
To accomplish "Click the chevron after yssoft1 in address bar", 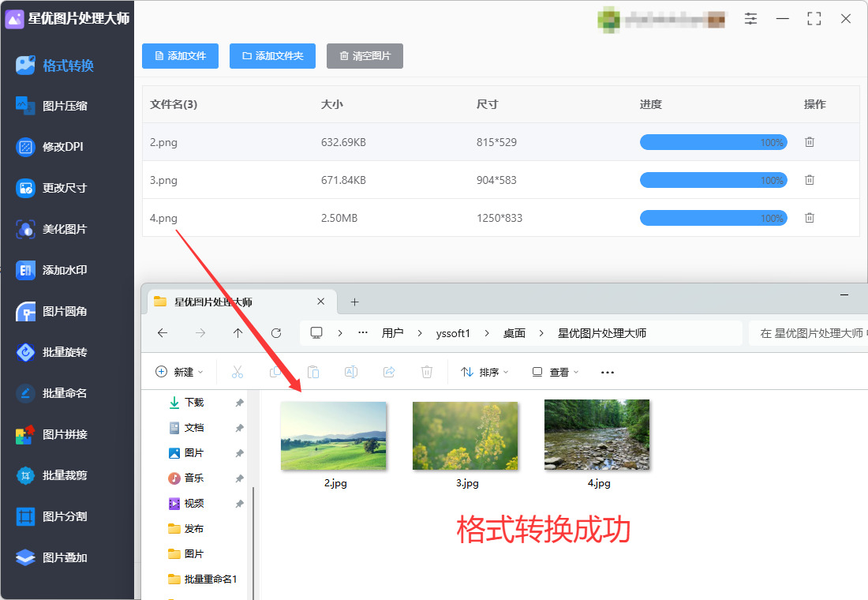I will pyautogui.click(x=487, y=333).
